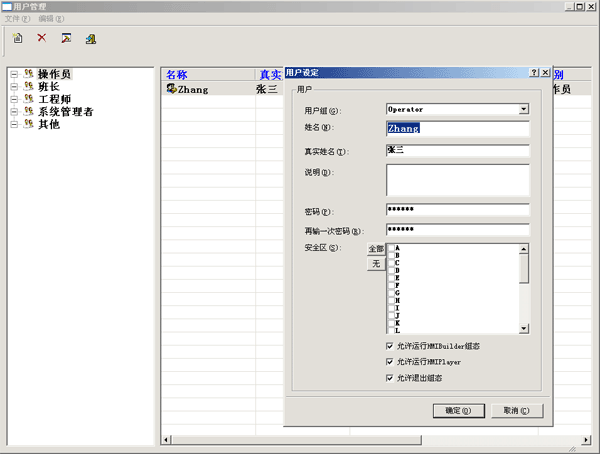Select the 操作员 group icon in tree
Viewport: 600px width, 454px height.
click(28, 74)
